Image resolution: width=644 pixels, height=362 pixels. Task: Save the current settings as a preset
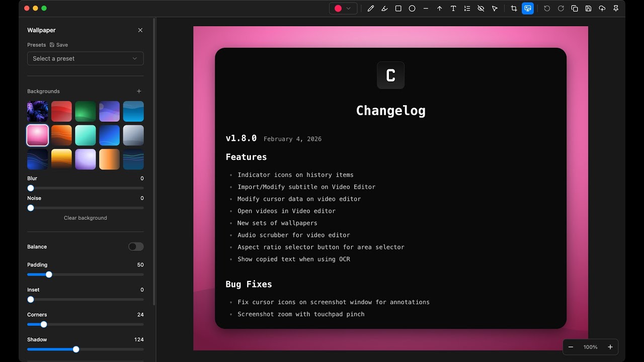tap(59, 45)
